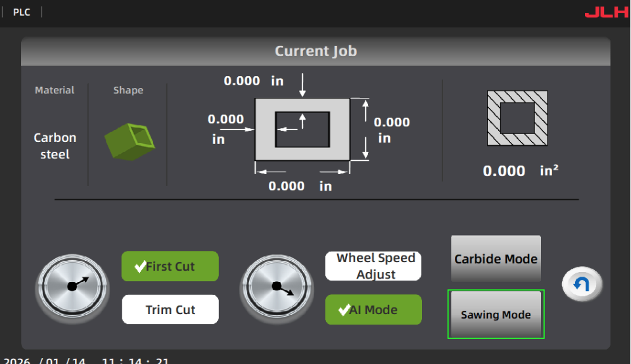Toggle the AI Mode checkbox
The image size is (631, 364).
(373, 309)
